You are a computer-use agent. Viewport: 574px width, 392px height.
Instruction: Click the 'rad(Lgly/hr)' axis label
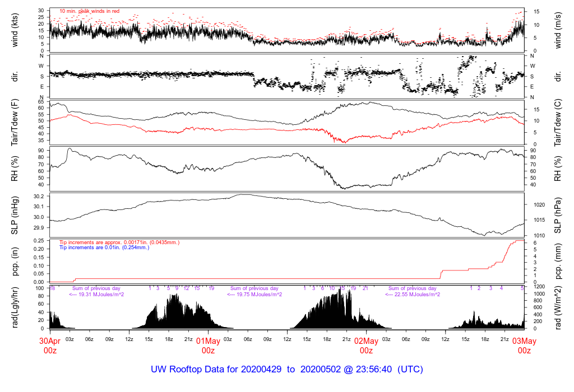pos(15,307)
